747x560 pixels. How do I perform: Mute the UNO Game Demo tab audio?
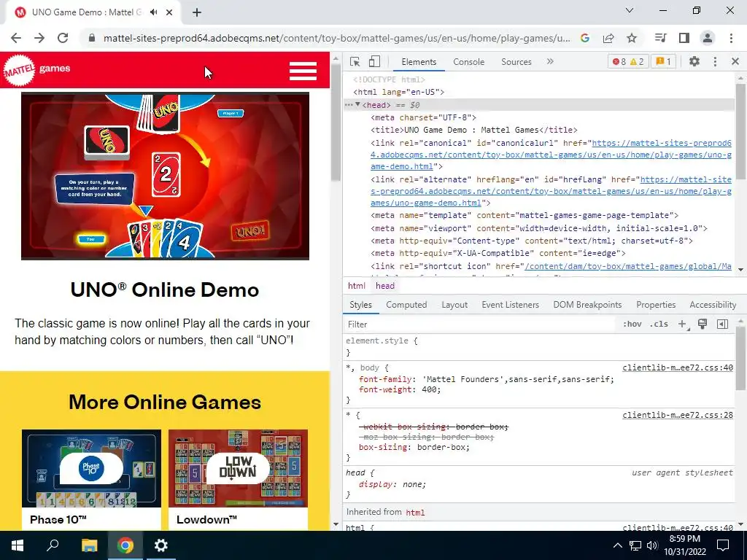pos(153,12)
